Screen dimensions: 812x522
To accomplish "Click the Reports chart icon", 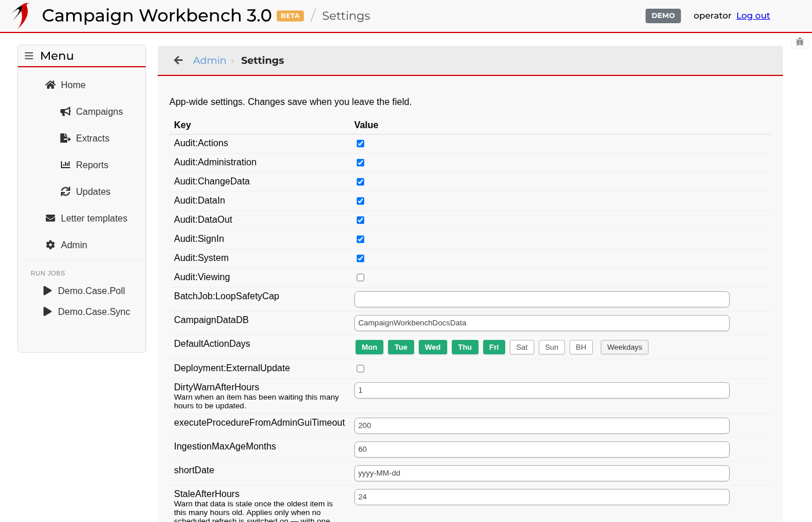I will coord(66,165).
